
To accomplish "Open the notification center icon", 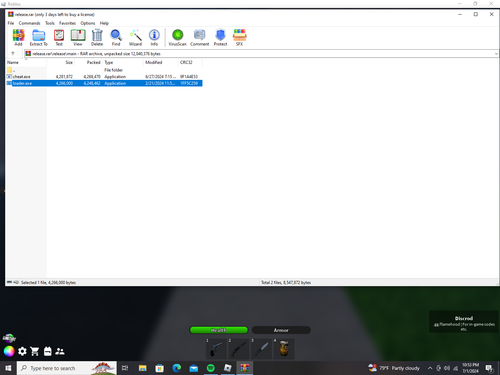I will (x=489, y=368).
